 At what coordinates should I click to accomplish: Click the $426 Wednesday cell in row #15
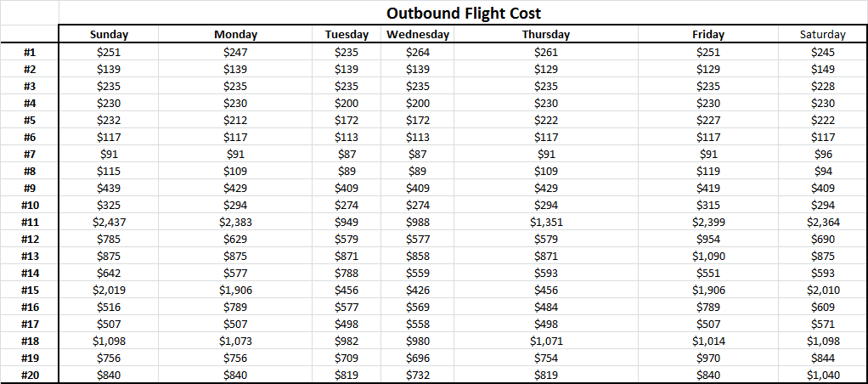point(418,291)
